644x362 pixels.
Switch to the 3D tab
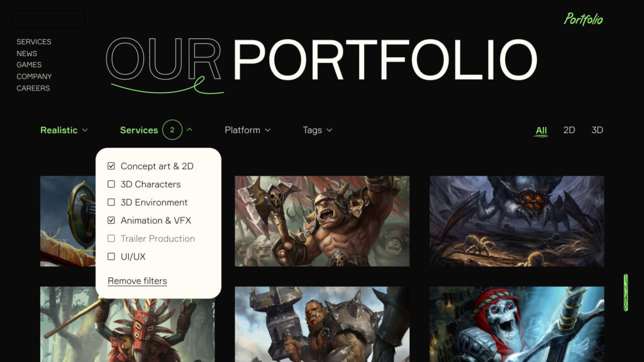tap(597, 130)
